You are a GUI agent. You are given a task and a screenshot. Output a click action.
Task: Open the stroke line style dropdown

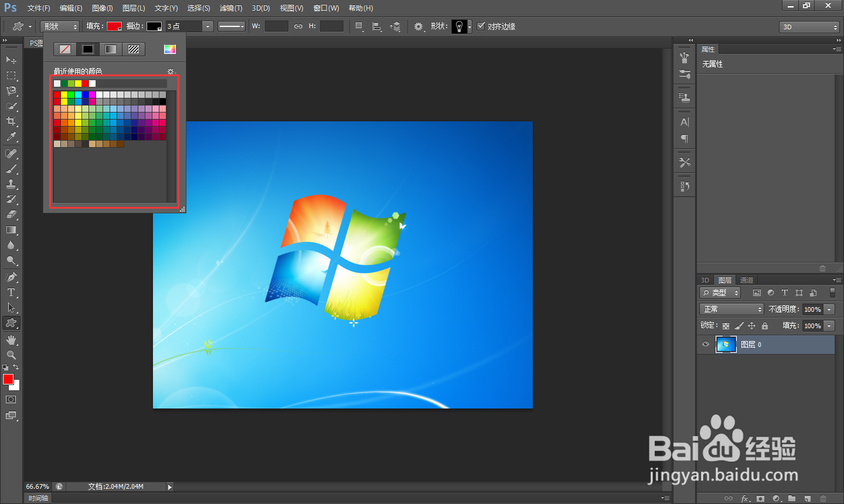[232, 26]
